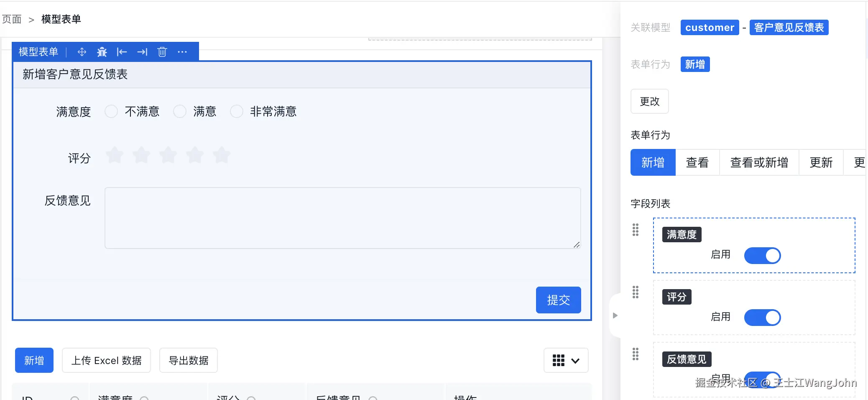The image size is (868, 400).
Task: Open the dropdown chevron next to grid icon
Action: click(x=575, y=360)
